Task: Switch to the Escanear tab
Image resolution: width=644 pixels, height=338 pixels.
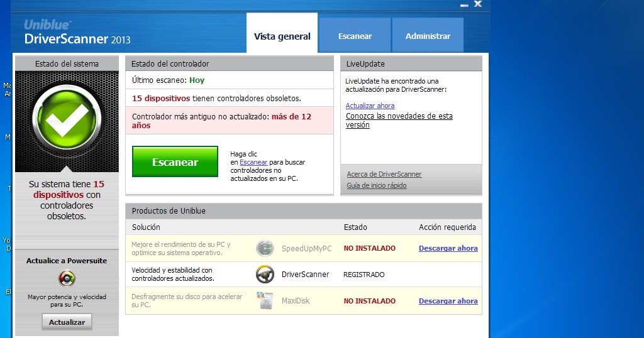Action: point(355,35)
